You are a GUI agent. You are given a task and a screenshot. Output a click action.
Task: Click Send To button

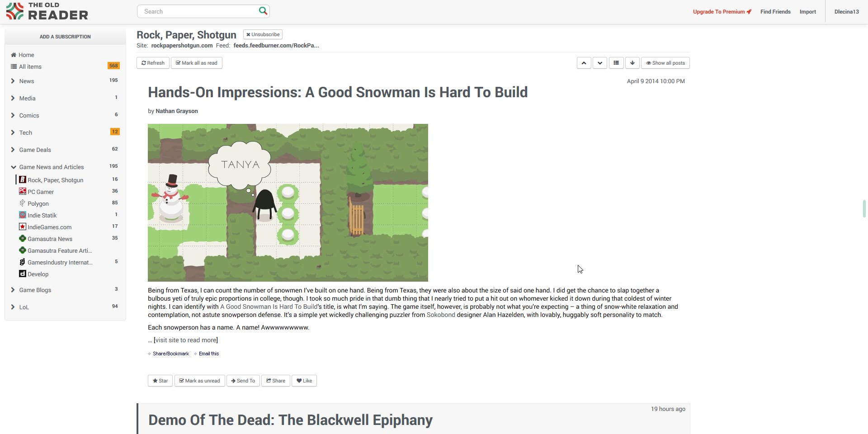click(x=243, y=381)
